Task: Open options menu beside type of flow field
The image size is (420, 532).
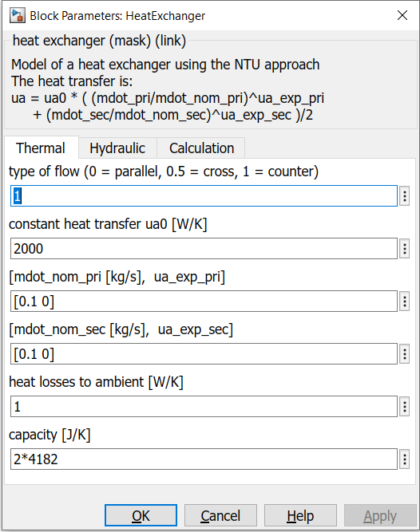Action: (404, 195)
